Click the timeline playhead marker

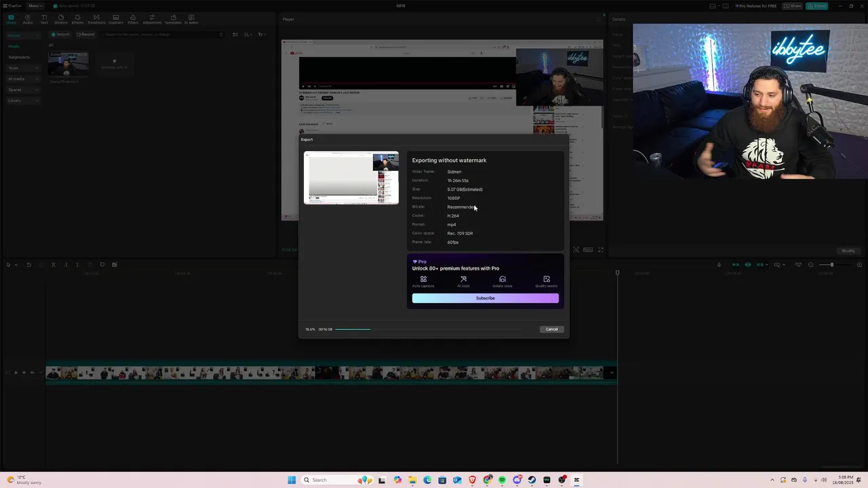click(x=617, y=272)
